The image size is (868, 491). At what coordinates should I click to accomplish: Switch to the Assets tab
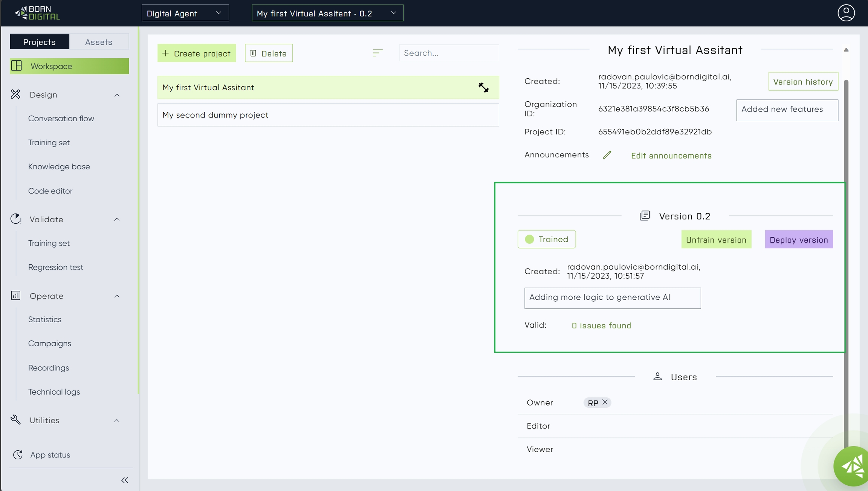[99, 42]
